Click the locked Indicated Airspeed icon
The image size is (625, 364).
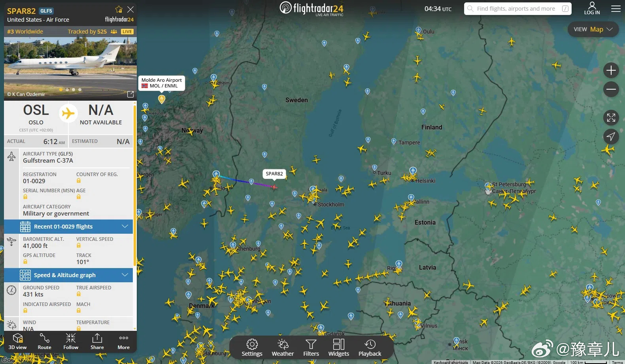[25, 311]
